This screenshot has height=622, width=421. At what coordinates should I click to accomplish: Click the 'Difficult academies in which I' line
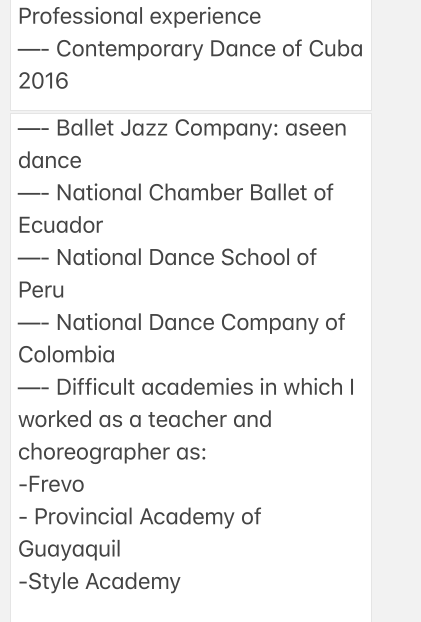coord(186,387)
